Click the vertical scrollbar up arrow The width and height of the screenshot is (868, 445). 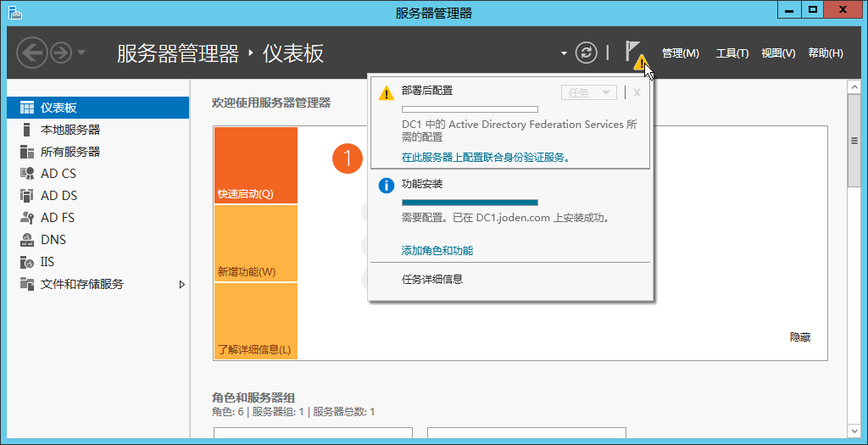(854, 87)
